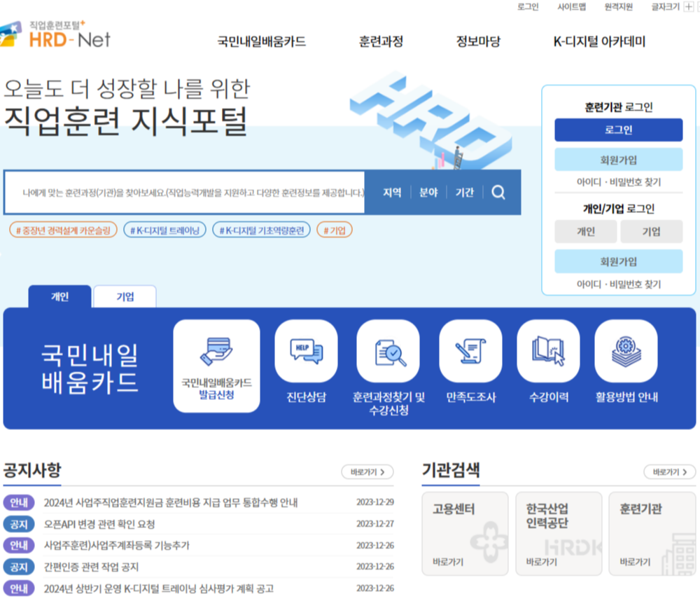Open the 진단상담 help chat icon
Image resolution: width=700 pixels, height=601 pixels.
pos(307,351)
